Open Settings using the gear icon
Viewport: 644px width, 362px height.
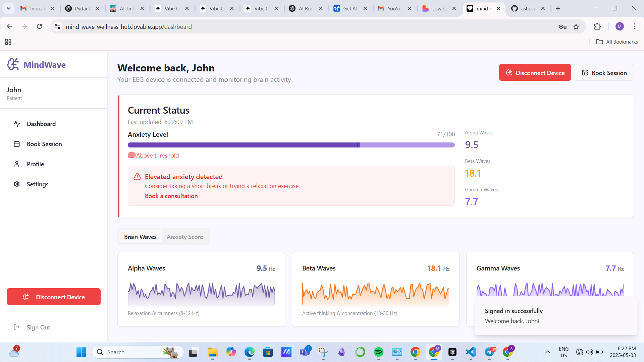tap(17, 184)
